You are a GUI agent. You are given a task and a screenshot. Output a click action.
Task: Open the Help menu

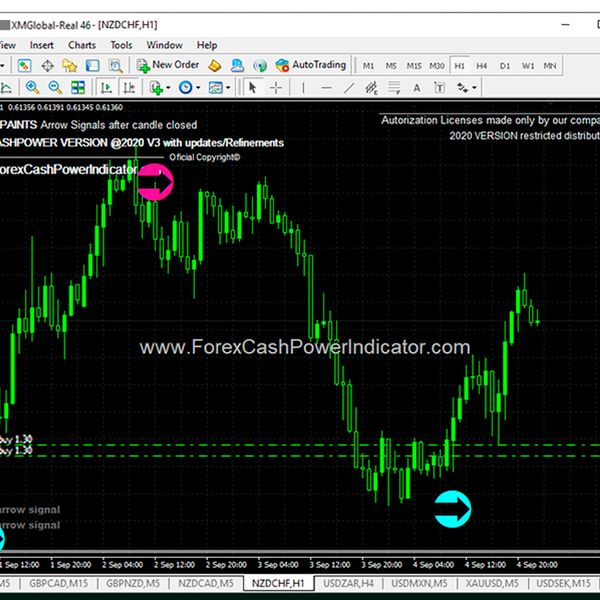click(x=207, y=45)
